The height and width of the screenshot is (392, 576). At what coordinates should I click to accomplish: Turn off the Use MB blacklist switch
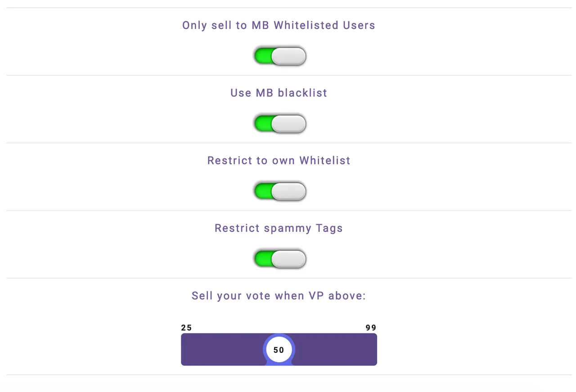[280, 124]
